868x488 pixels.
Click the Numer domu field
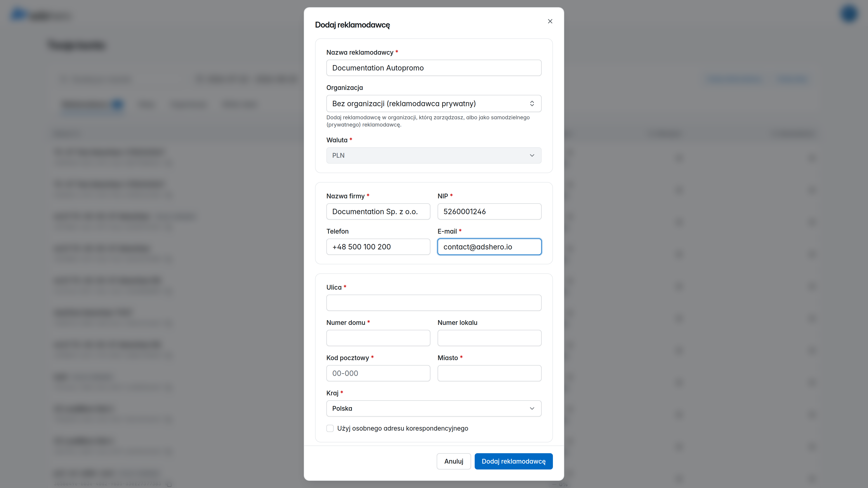tap(378, 338)
